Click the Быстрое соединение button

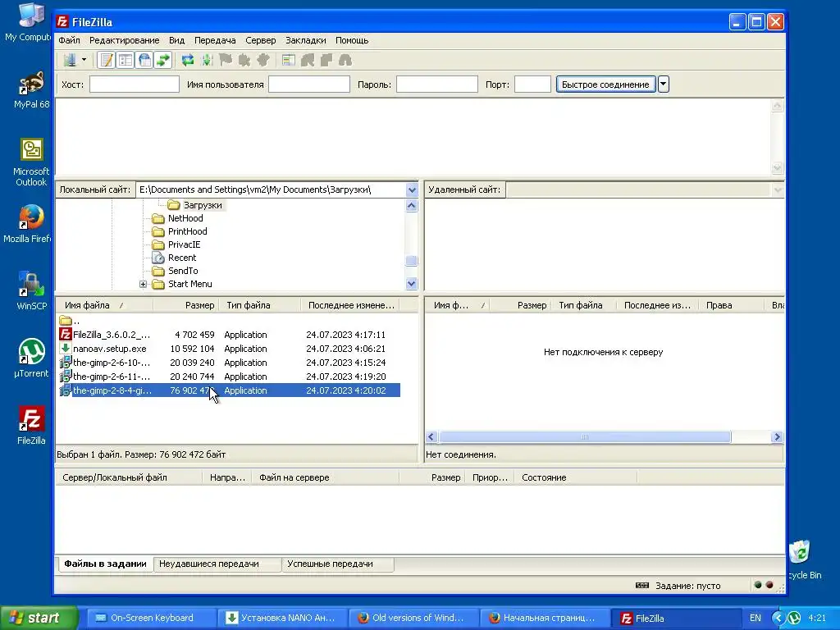(x=605, y=84)
